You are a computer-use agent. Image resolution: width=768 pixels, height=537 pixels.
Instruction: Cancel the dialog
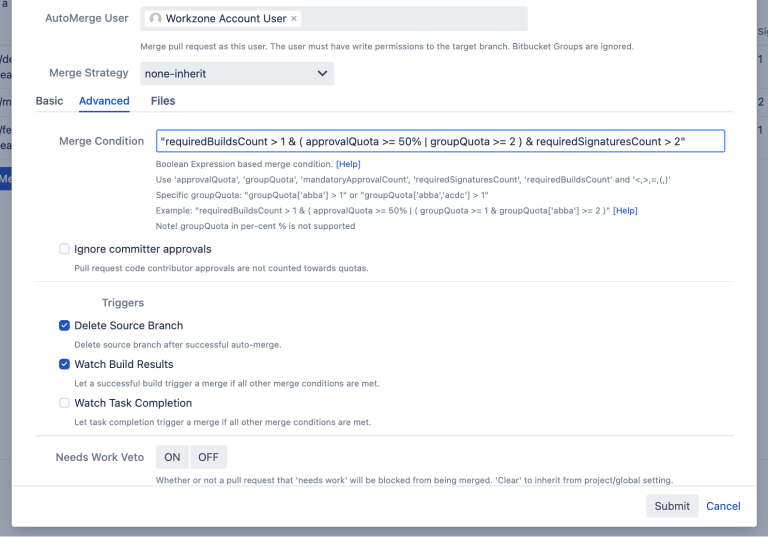pyautogui.click(x=723, y=506)
